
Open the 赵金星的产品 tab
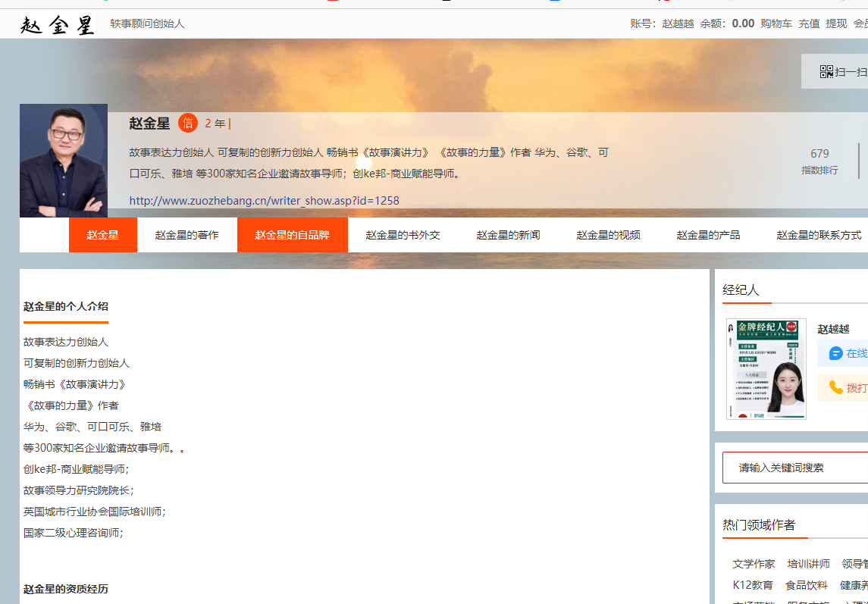coord(708,235)
